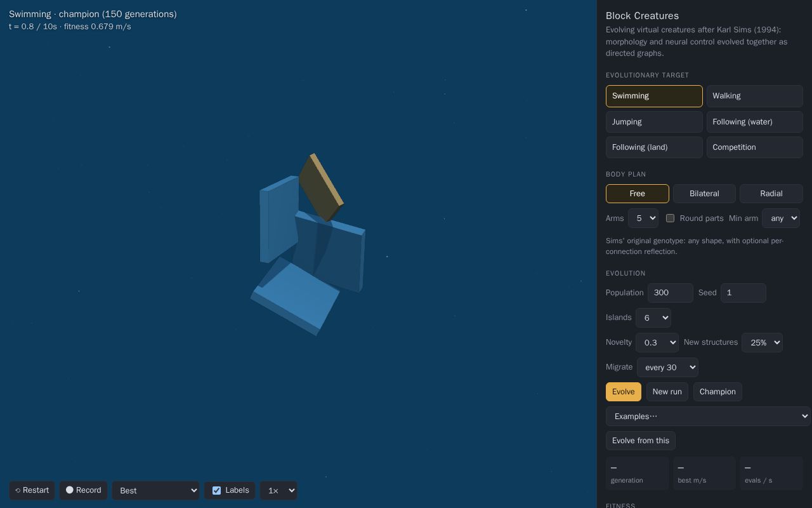Image resolution: width=812 pixels, height=508 pixels.
Task: Choose the Bilateral body plan
Action: click(704, 194)
